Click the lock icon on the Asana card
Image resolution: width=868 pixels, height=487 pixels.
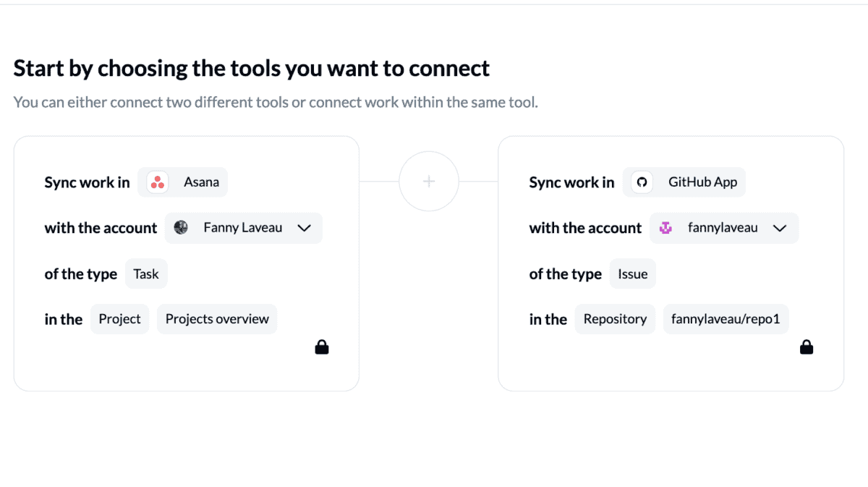pos(321,346)
